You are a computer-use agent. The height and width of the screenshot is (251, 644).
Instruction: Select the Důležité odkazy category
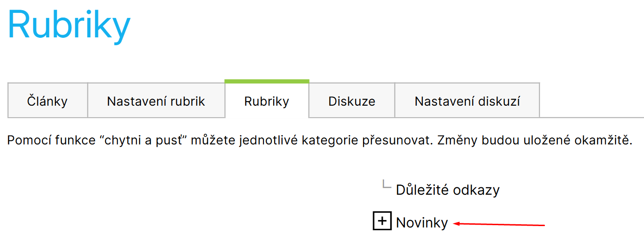coord(447,190)
